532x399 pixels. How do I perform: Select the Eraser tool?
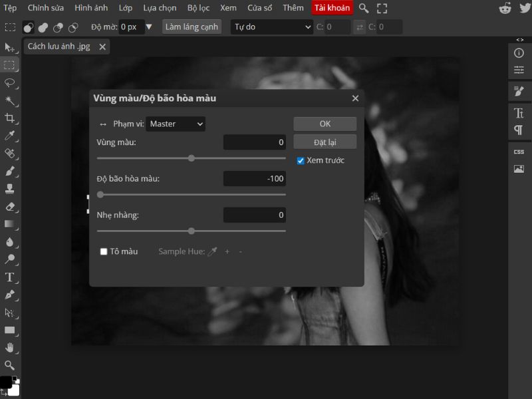[9, 206]
